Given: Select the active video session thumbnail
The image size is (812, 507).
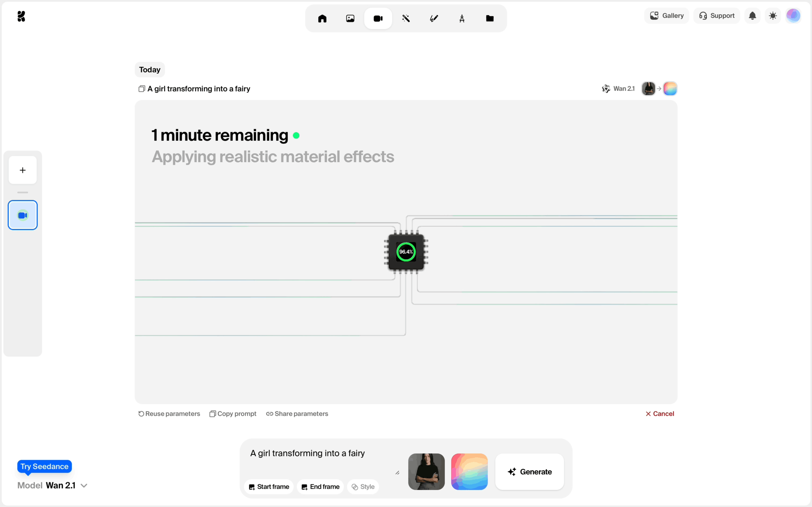Looking at the screenshot, I should click(23, 215).
